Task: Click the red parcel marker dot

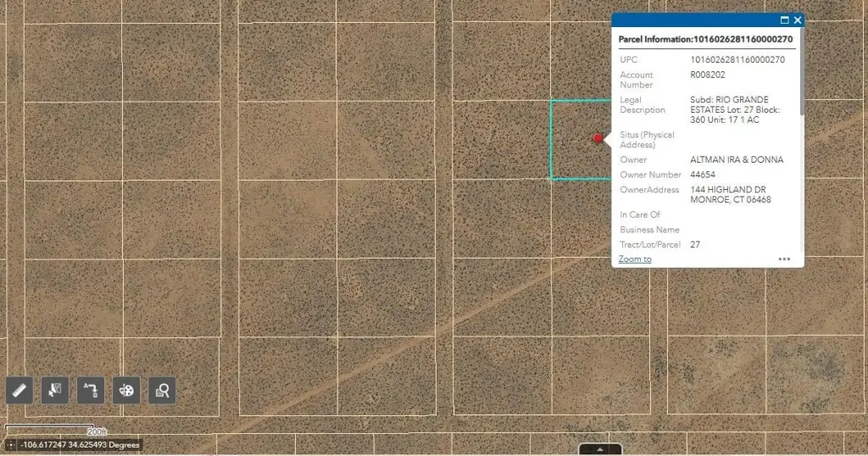Action: pyautogui.click(x=598, y=137)
